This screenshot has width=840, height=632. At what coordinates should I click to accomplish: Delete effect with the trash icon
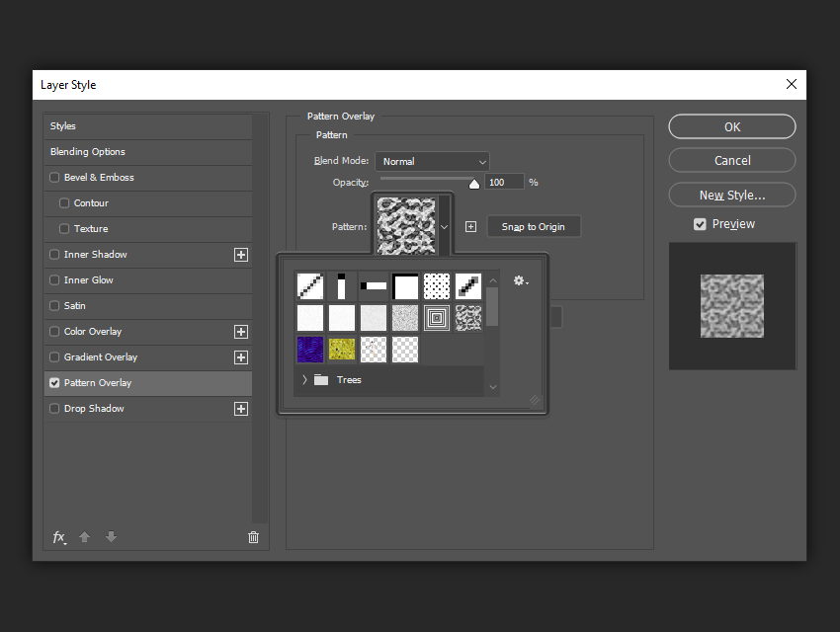pyautogui.click(x=253, y=537)
